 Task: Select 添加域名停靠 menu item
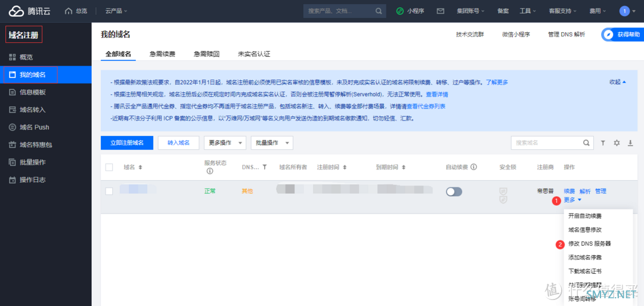pos(585,257)
